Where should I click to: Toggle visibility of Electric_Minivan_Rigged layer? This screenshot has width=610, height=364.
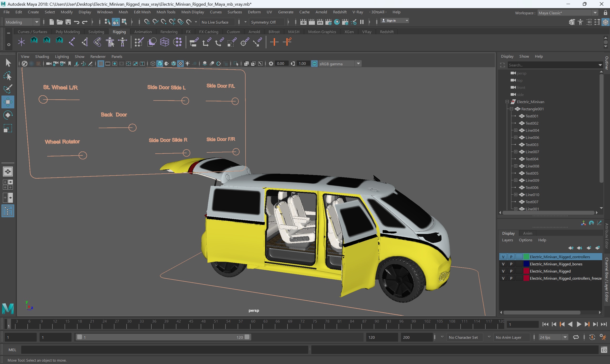click(x=503, y=271)
